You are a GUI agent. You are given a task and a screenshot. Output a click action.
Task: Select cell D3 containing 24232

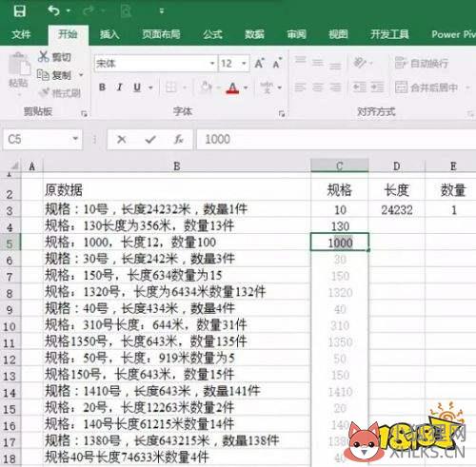pyautogui.click(x=397, y=209)
